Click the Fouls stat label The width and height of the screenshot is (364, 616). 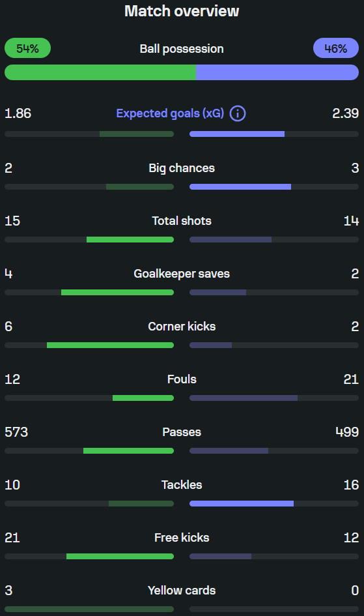point(182,379)
